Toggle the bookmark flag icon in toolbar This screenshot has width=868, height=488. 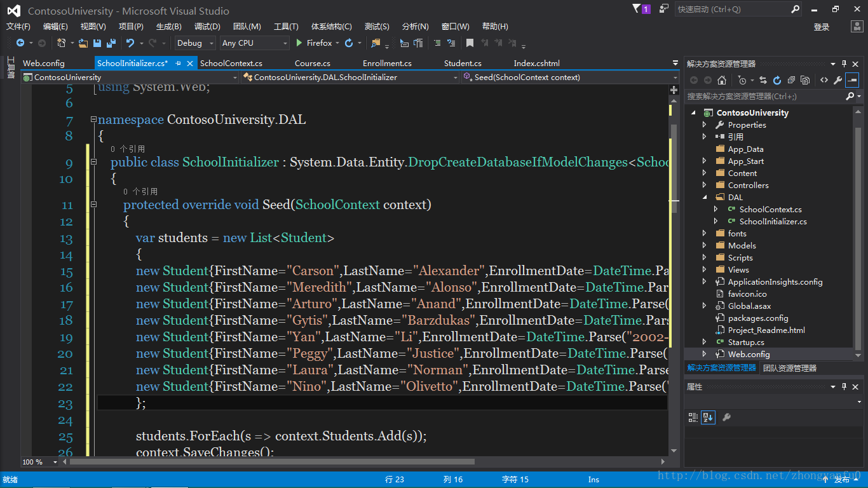click(x=470, y=43)
